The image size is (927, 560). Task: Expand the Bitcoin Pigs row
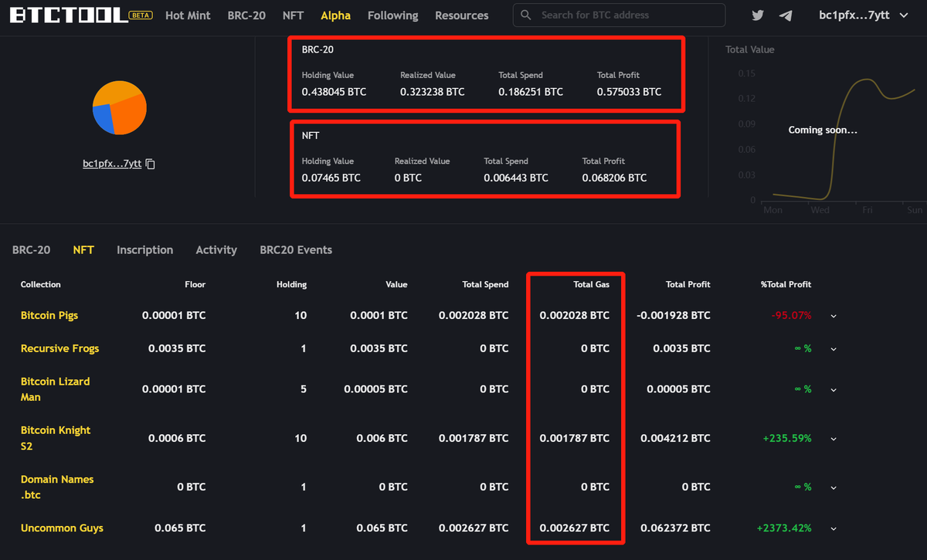pyautogui.click(x=834, y=316)
